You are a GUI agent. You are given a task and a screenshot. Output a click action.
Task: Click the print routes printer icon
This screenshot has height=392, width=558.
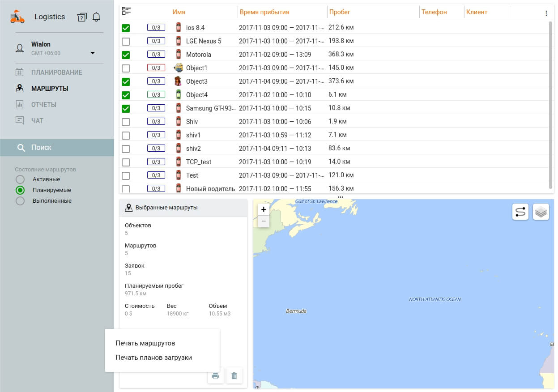[215, 376]
